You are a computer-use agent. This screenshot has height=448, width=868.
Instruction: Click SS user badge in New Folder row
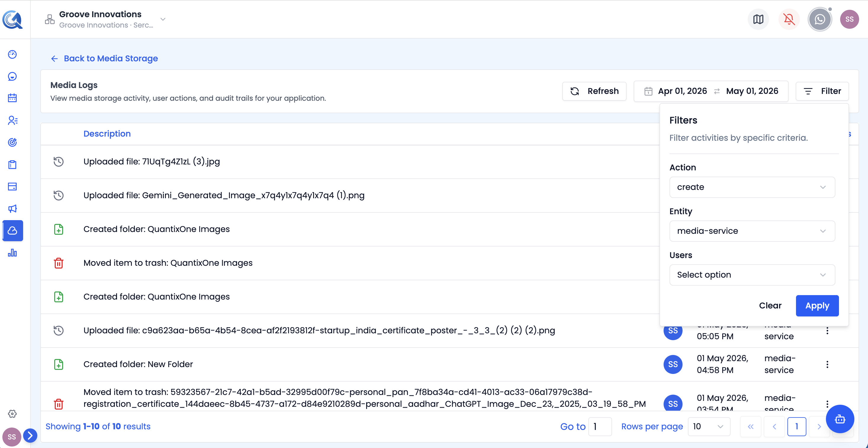pos(672,364)
